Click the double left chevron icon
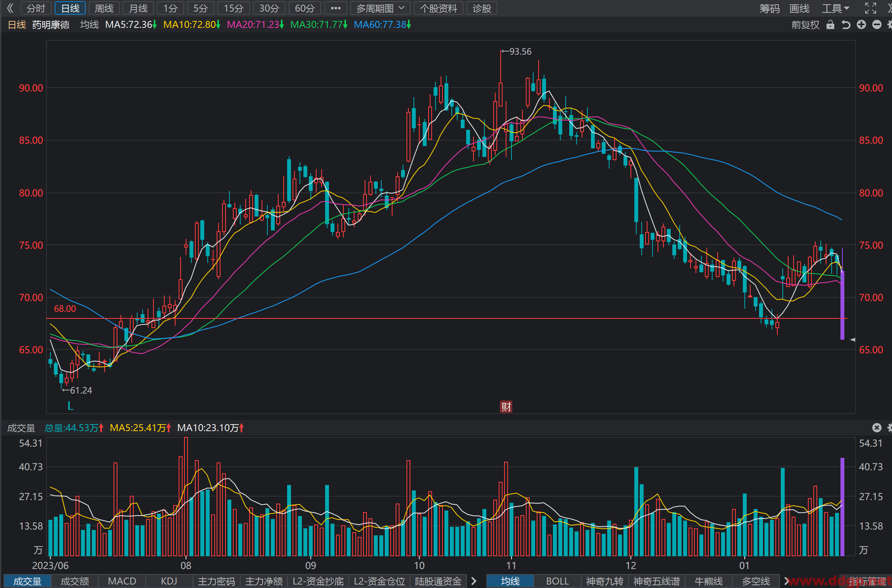The image size is (892, 588). (x=10, y=8)
